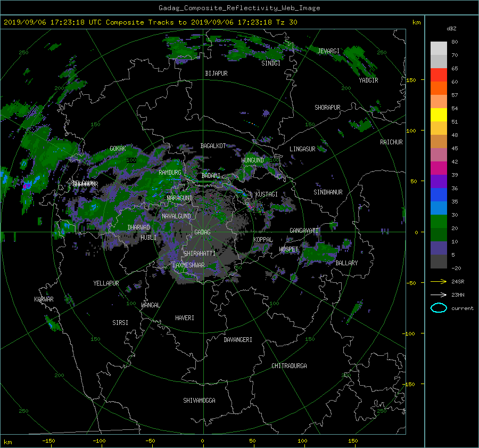Viewport: 479px width, 448px height.
Task: Click the 0 km bottom axis tick label
Action: coord(202,441)
